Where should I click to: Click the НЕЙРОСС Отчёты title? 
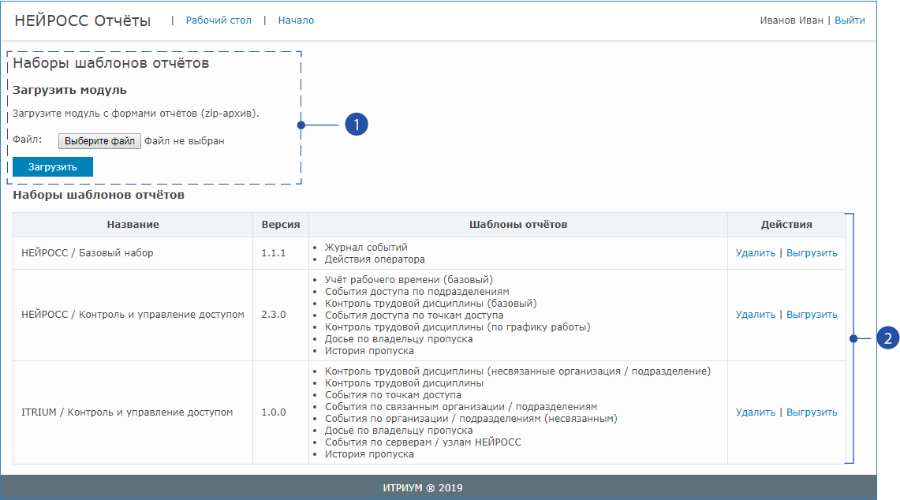[x=83, y=21]
